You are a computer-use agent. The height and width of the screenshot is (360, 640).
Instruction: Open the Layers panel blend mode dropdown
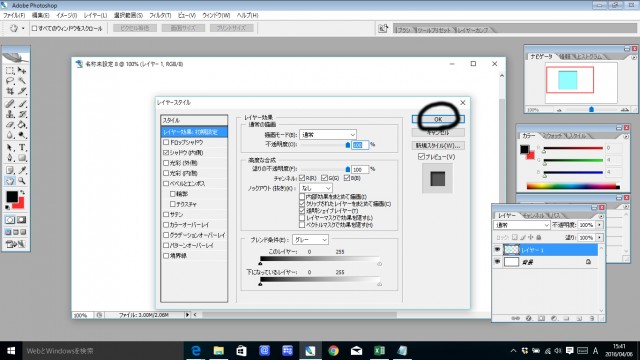[x=522, y=225]
